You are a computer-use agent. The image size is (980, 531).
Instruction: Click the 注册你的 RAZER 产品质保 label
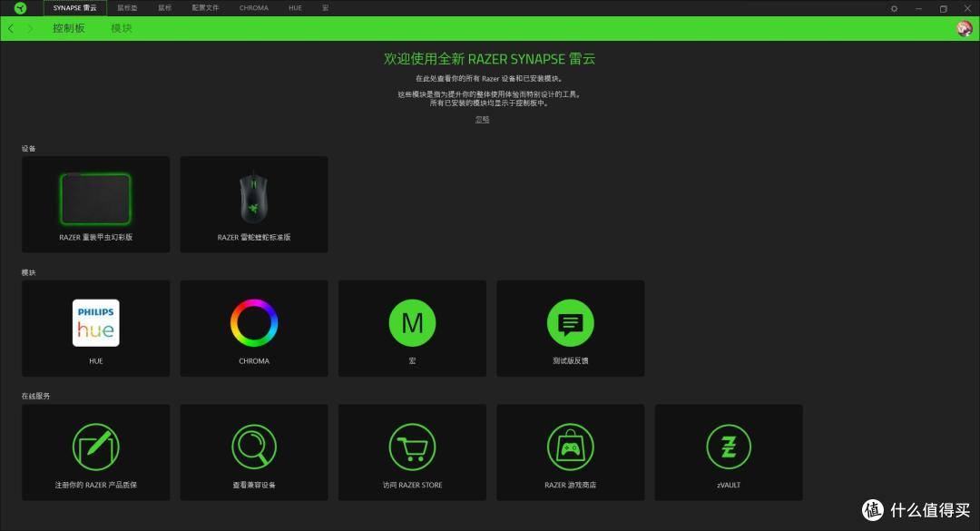[95, 485]
